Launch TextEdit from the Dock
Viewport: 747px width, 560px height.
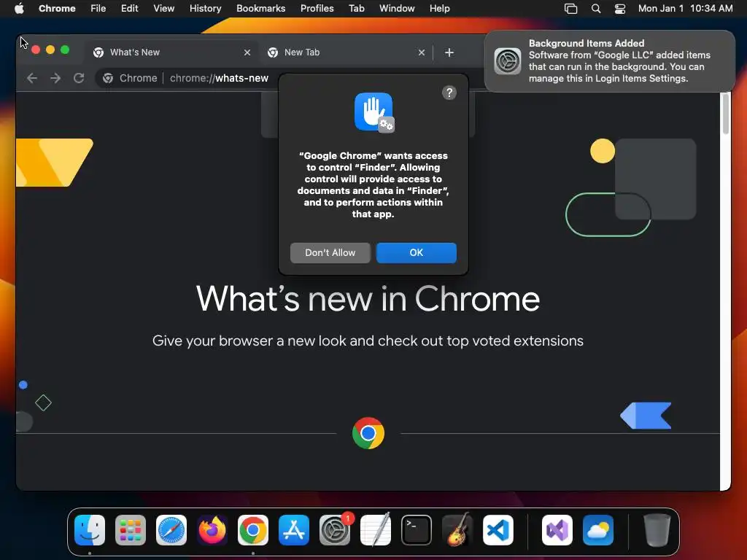[x=376, y=530]
